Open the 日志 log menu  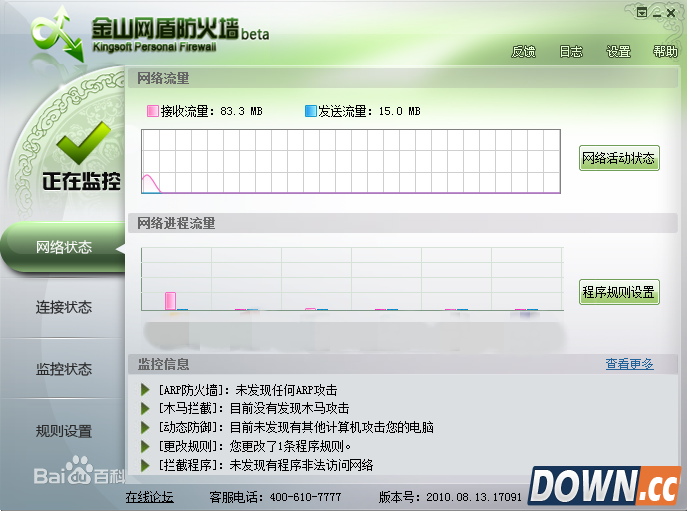click(x=571, y=52)
